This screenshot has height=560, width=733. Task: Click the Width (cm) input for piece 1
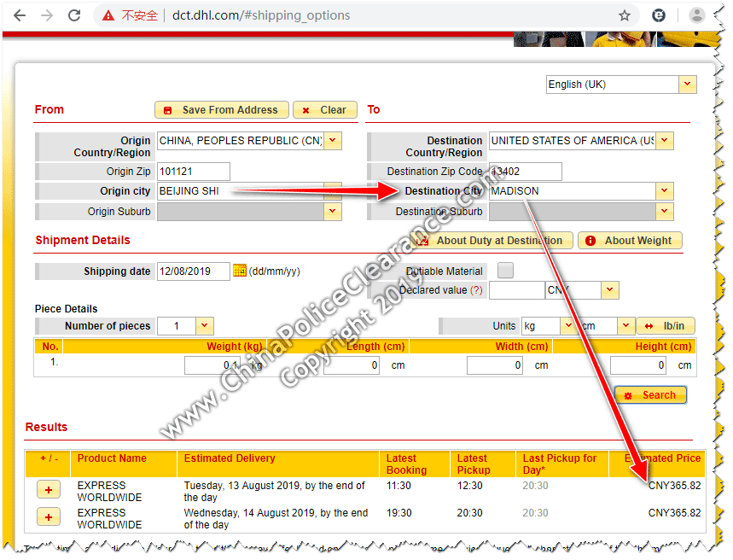495,365
